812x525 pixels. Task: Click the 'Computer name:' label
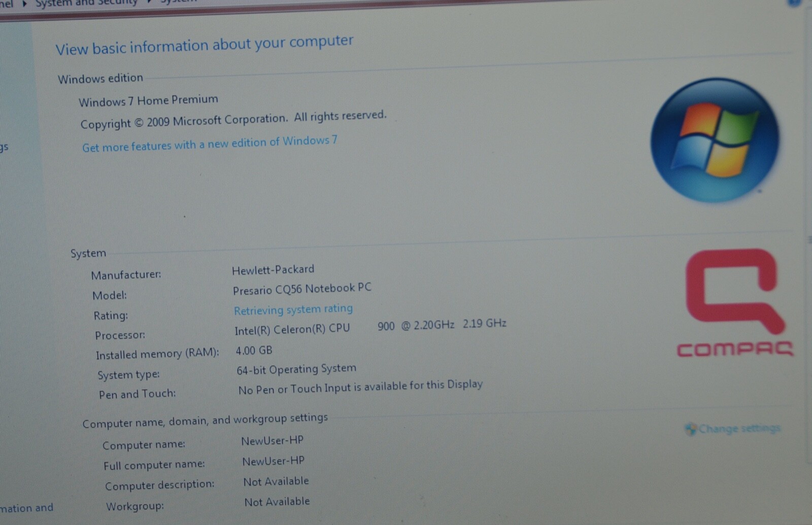point(144,445)
